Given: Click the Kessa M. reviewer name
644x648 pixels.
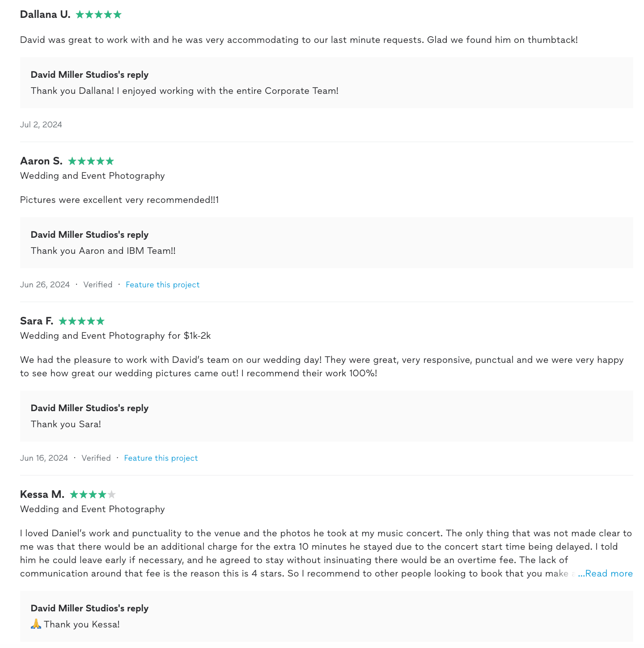Looking at the screenshot, I should tap(42, 495).
